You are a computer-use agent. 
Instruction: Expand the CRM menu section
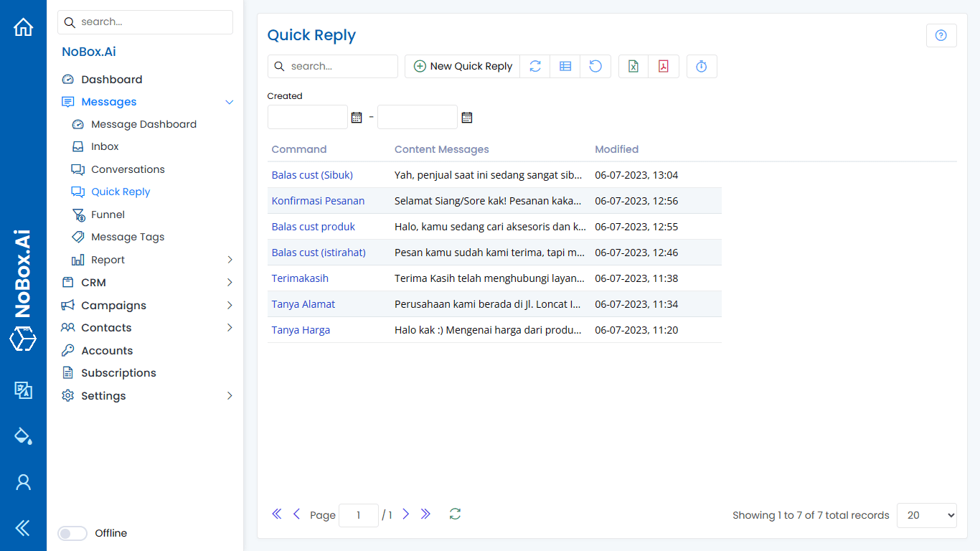(x=229, y=282)
